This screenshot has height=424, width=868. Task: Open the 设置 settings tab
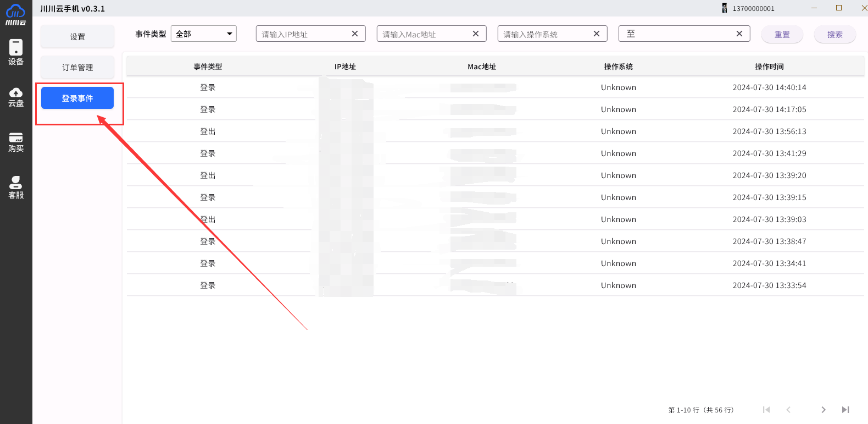(x=77, y=37)
